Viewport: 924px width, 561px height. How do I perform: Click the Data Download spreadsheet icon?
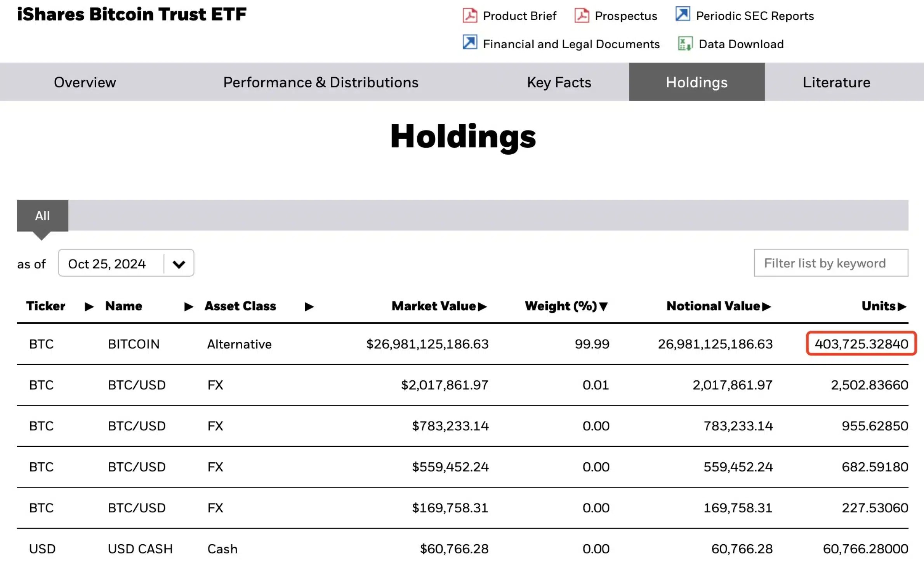(685, 44)
